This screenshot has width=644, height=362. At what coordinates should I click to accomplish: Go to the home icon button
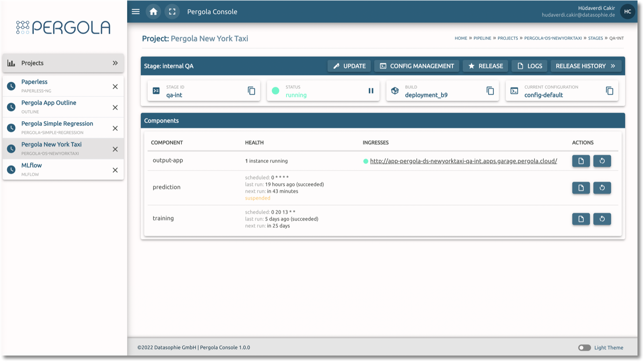point(153,12)
